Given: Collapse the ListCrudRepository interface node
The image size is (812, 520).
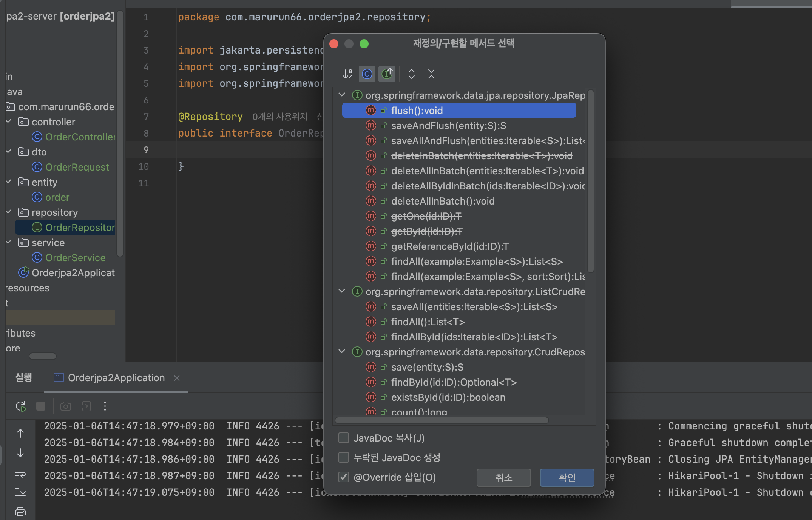Looking at the screenshot, I should pos(342,291).
